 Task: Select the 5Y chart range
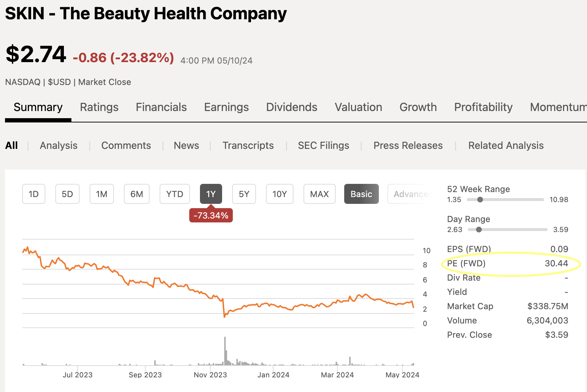(x=244, y=194)
